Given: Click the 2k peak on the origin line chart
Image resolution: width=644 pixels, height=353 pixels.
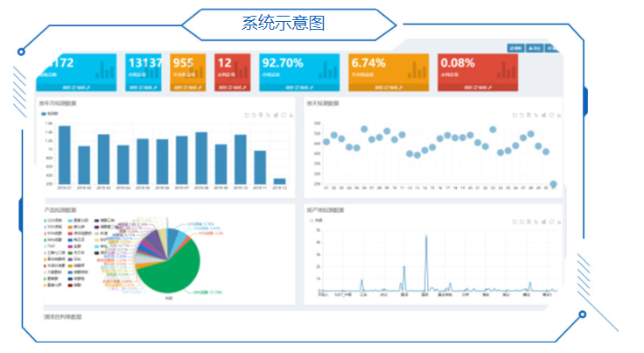Looking at the screenshot, I should (404, 267).
